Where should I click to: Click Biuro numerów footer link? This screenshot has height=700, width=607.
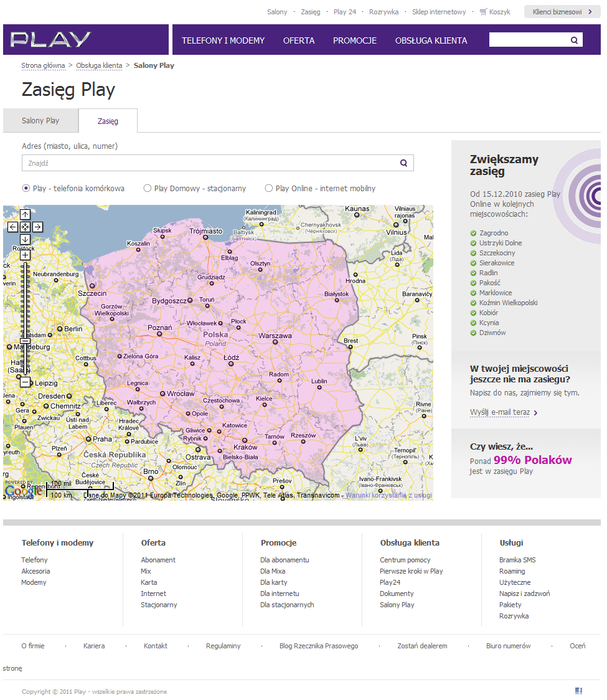click(509, 646)
